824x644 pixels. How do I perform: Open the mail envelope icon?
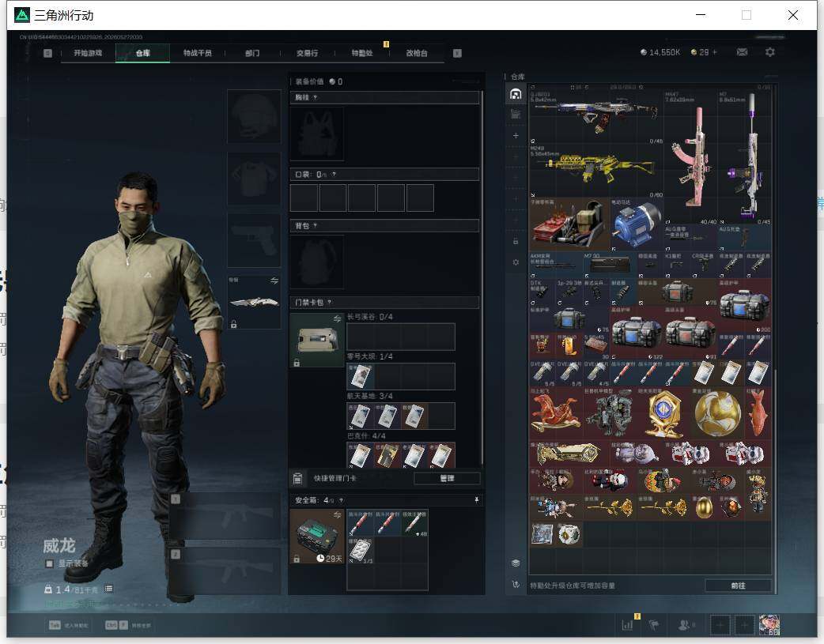[742, 52]
